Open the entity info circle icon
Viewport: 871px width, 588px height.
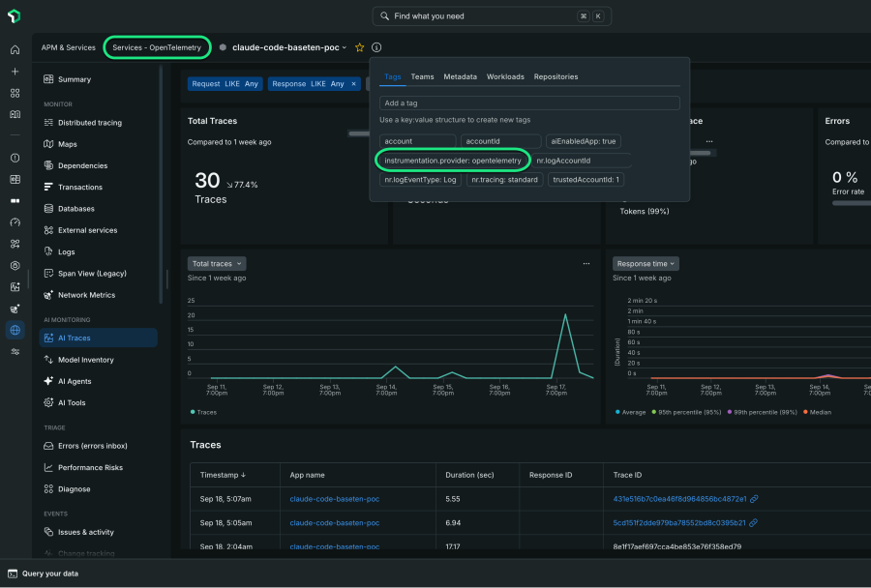coord(376,47)
